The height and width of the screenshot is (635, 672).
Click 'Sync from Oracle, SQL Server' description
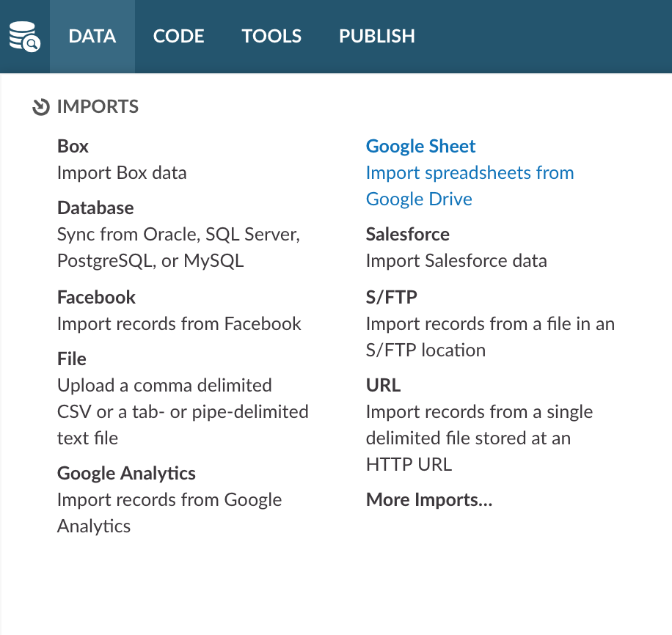tap(179, 248)
